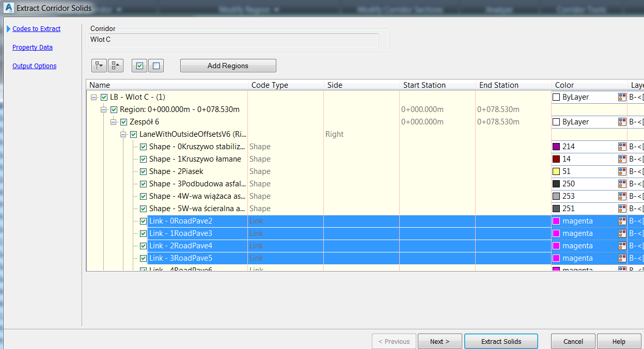The height and width of the screenshot is (349, 644).
Task: Uncheck the Shape 1Kruszywo łamane code
Action: click(143, 159)
